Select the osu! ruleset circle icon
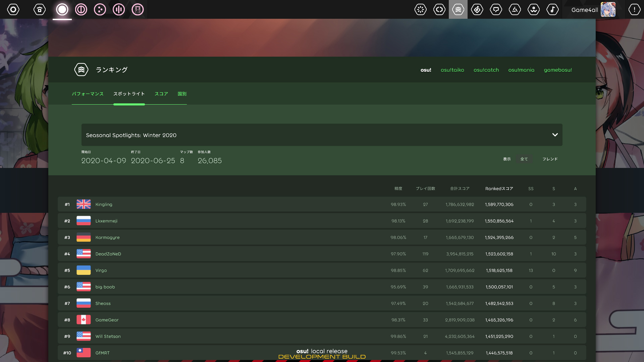 pyautogui.click(x=62, y=9)
